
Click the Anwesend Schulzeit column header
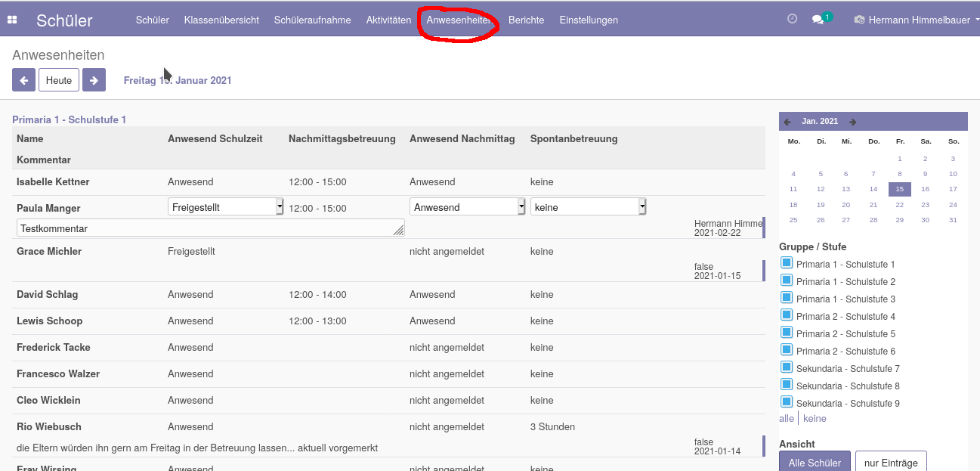pyautogui.click(x=215, y=139)
